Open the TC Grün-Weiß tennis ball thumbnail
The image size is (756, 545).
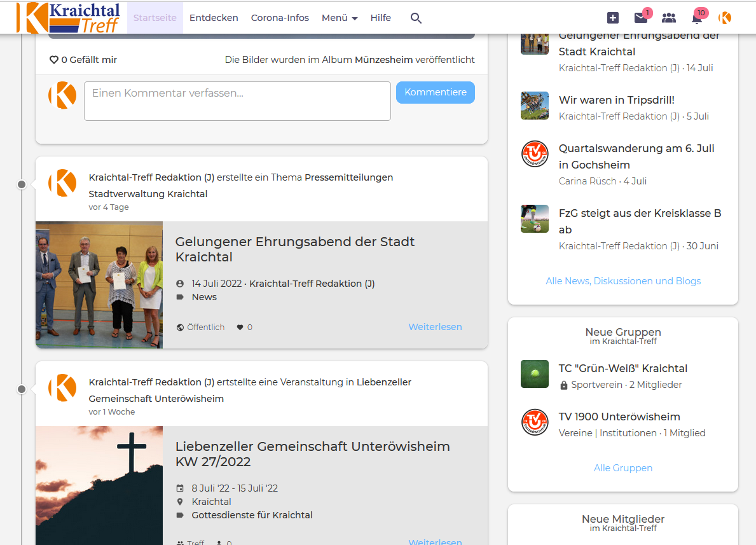point(535,374)
